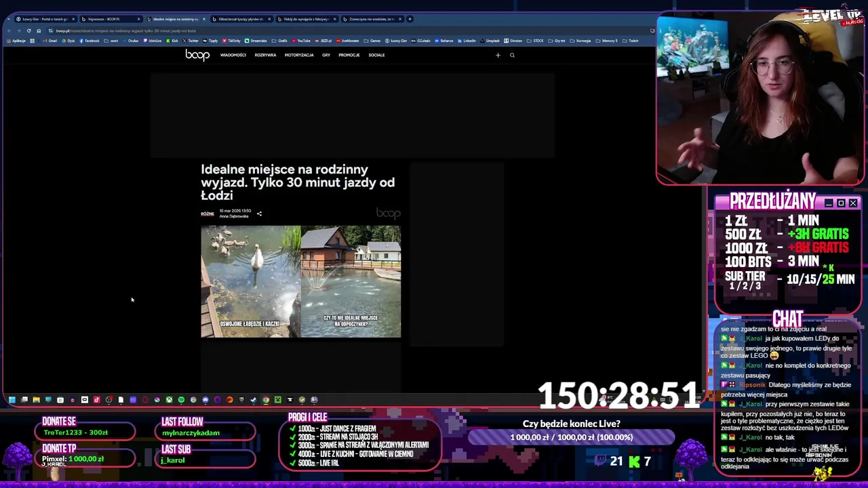Click the swans and house article image
Screen dimensions: 868x488
(x=300, y=281)
